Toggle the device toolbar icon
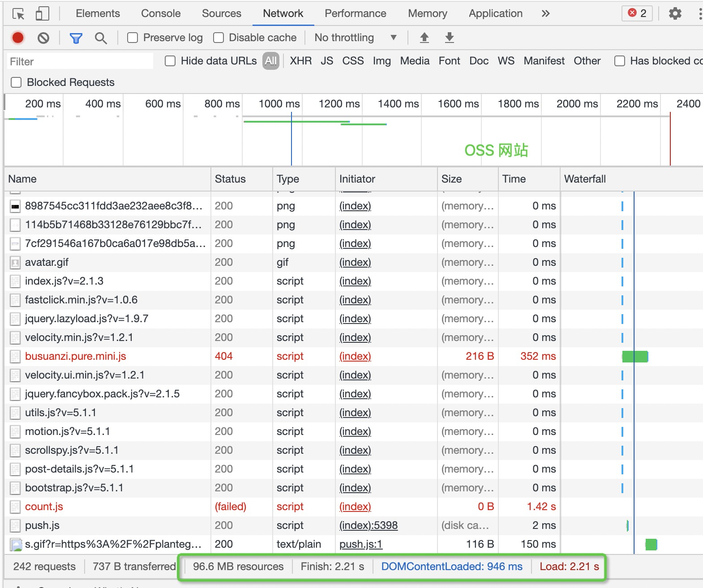The height and width of the screenshot is (588, 703). tap(42, 14)
